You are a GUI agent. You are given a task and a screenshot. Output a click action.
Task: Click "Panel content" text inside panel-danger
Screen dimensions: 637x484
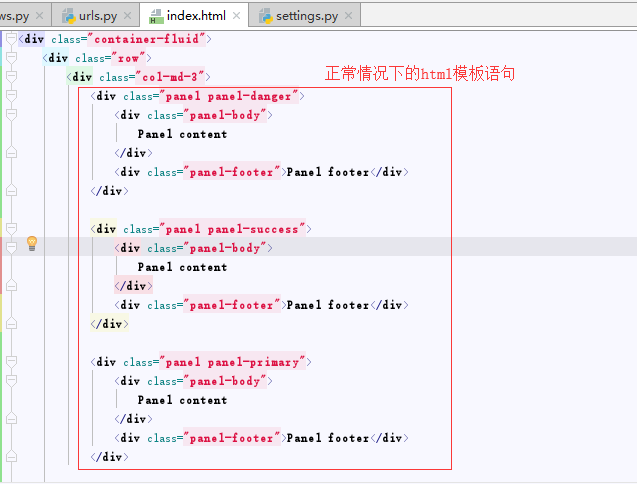(x=182, y=134)
